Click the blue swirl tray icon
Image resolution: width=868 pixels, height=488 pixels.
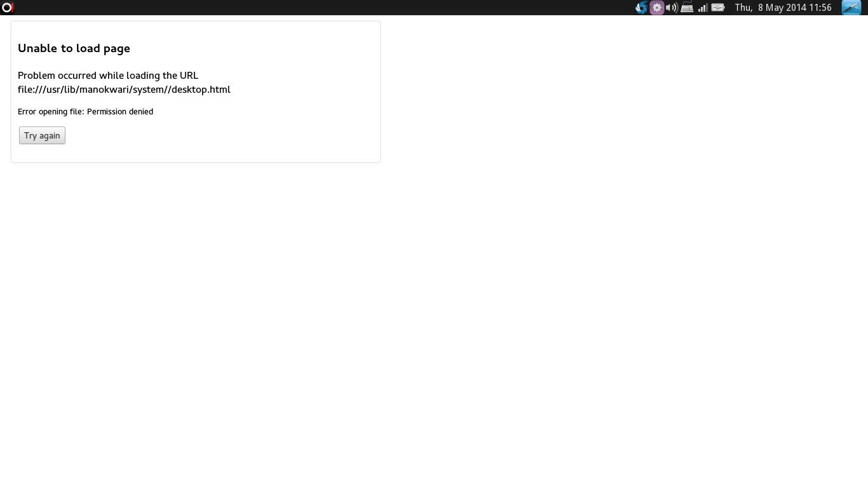(642, 8)
